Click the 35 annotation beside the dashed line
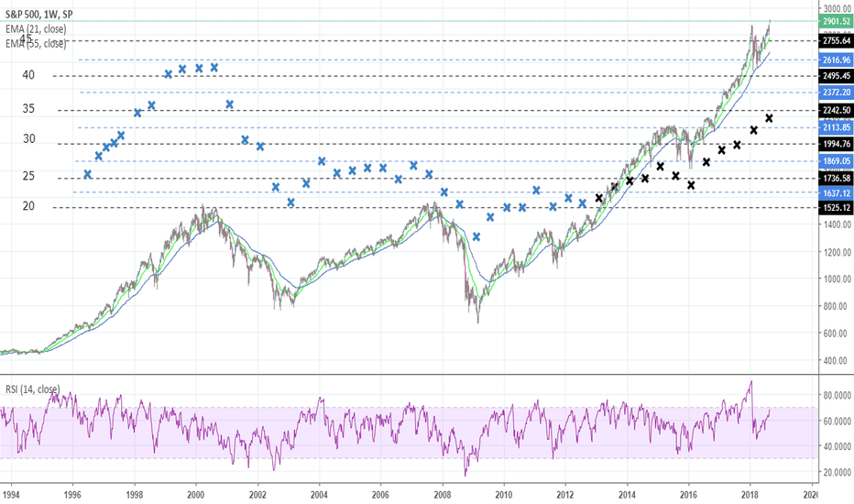 pyautogui.click(x=28, y=109)
